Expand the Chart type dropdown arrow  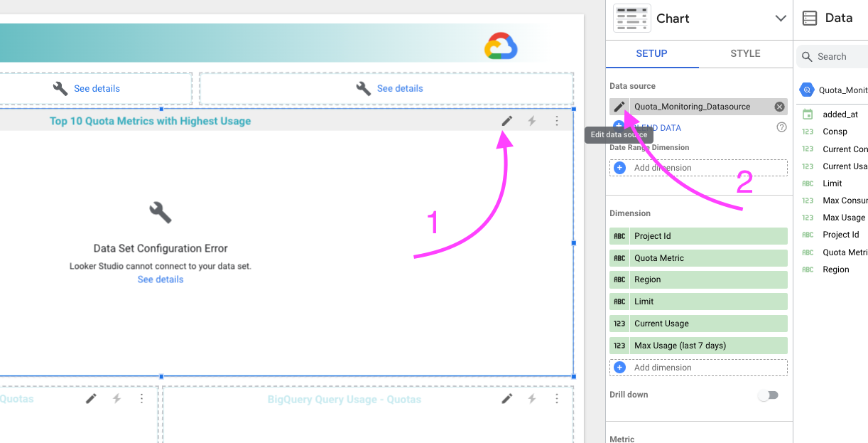[x=781, y=18]
